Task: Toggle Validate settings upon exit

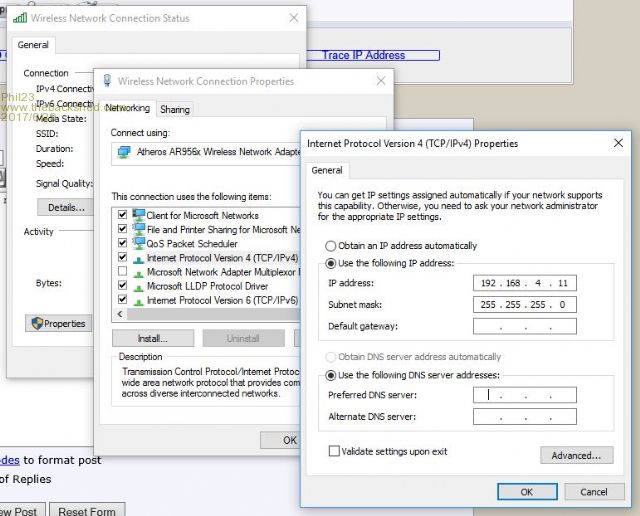Action: (x=334, y=452)
